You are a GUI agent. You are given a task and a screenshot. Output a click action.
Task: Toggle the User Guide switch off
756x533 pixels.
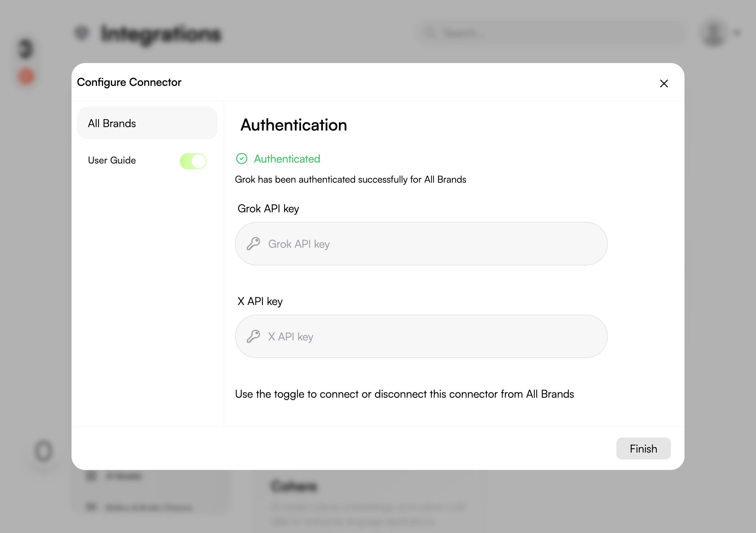tap(193, 161)
